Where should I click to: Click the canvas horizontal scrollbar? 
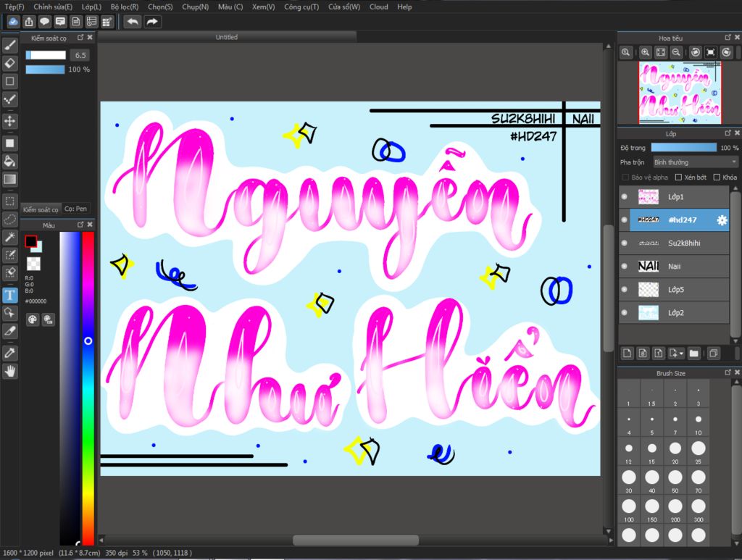[x=356, y=540]
